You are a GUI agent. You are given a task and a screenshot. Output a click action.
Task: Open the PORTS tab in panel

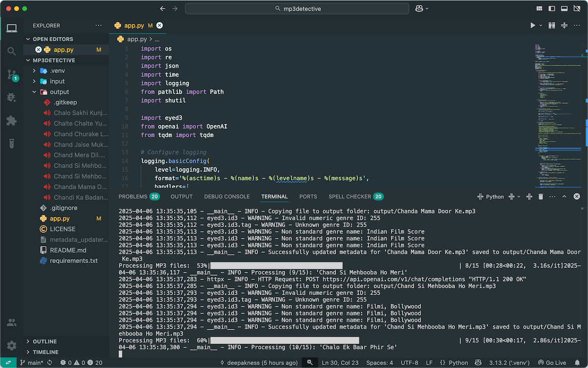tap(308, 196)
